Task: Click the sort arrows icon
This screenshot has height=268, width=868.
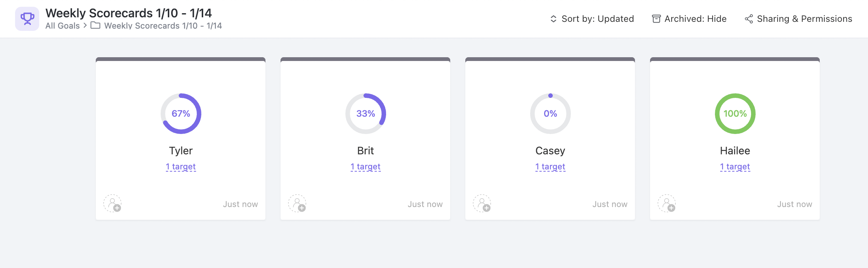Action: tap(554, 19)
